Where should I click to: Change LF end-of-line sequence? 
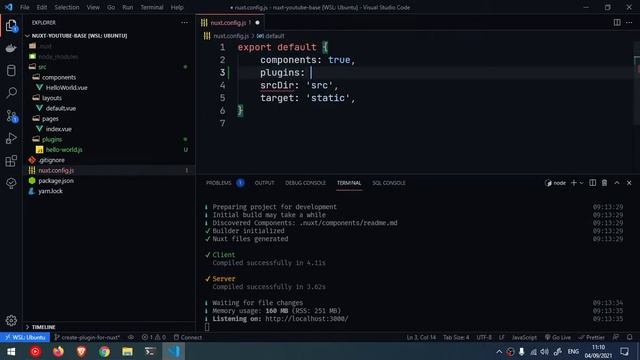pyautogui.click(x=501, y=337)
